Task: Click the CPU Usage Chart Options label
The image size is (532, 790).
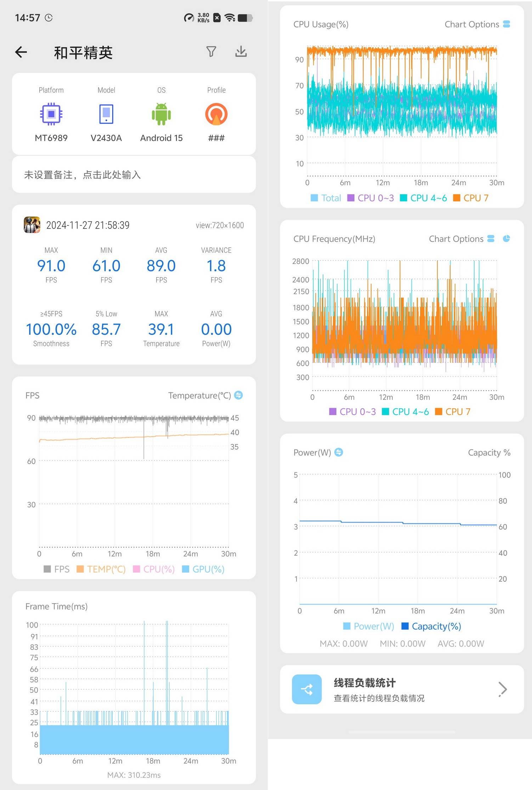Action: [x=472, y=24]
